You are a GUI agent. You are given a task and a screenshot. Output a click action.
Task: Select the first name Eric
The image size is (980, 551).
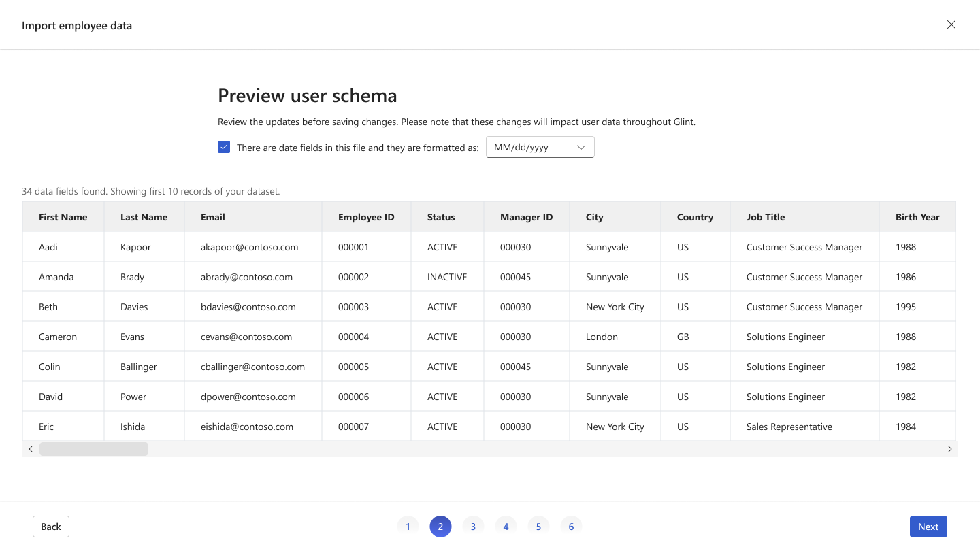point(46,427)
